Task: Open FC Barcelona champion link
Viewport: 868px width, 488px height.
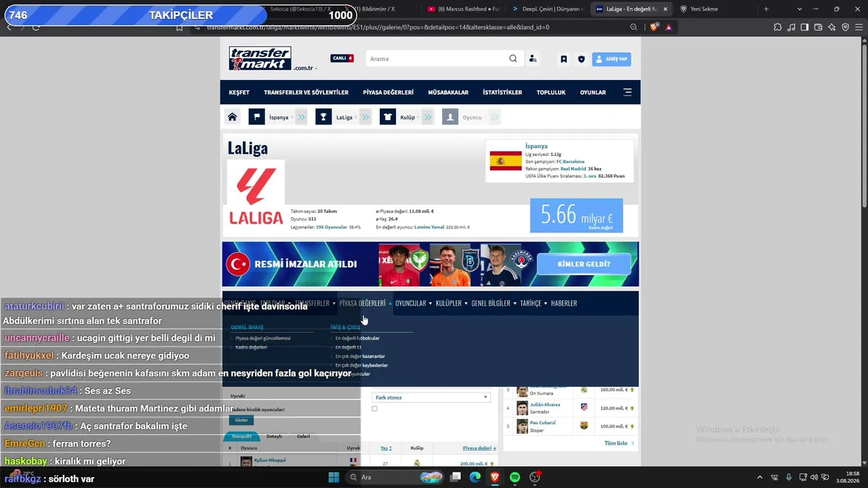Action: pyautogui.click(x=570, y=162)
